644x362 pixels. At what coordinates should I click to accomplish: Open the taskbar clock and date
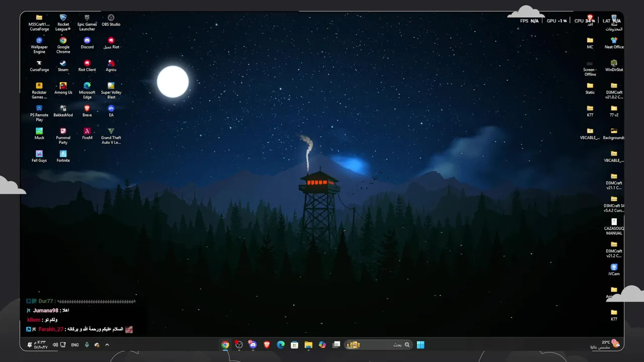[x=40, y=345]
